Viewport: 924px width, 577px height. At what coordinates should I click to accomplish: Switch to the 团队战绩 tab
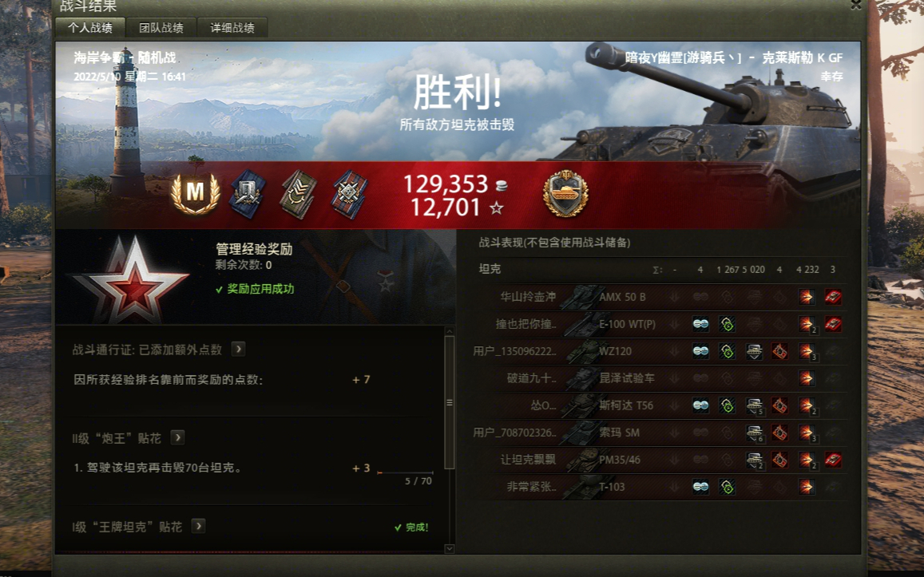tap(161, 28)
